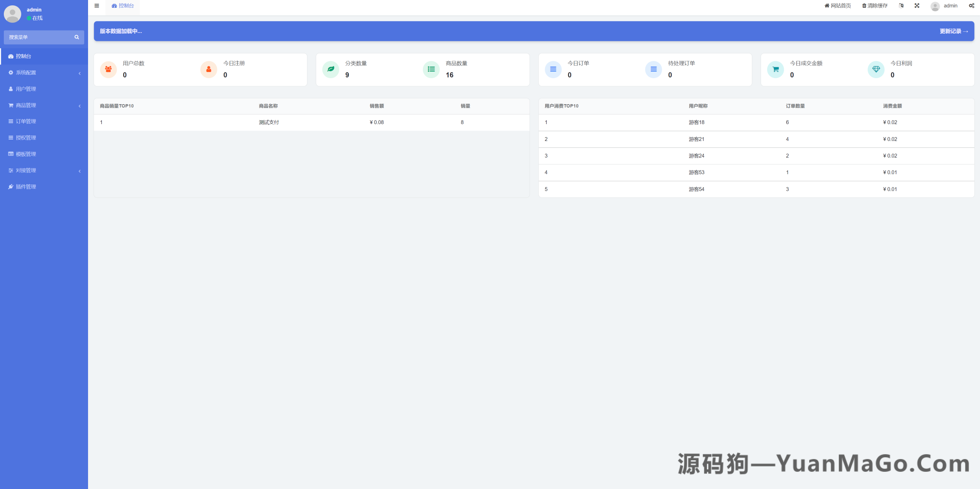The height and width of the screenshot is (489, 980).
Task: Click the 授权管理 sidebar icon
Action: tap(10, 137)
